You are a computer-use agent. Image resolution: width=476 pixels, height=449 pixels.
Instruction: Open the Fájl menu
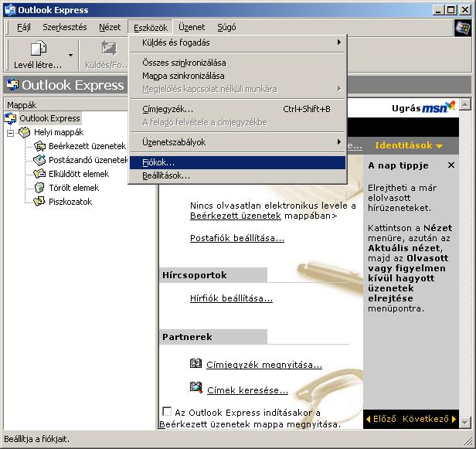[24, 27]
